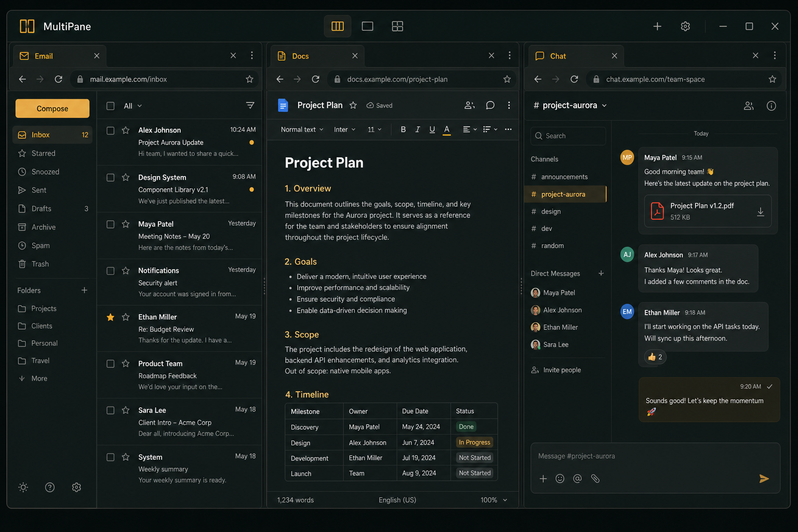The height and width of the screenshot is (532, 798).
Task: Show channel members in Chat header
Action: point(749,105)
